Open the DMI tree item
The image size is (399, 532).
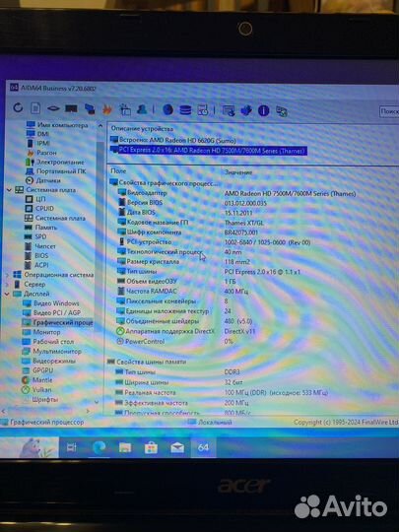(x=42, y=134)
